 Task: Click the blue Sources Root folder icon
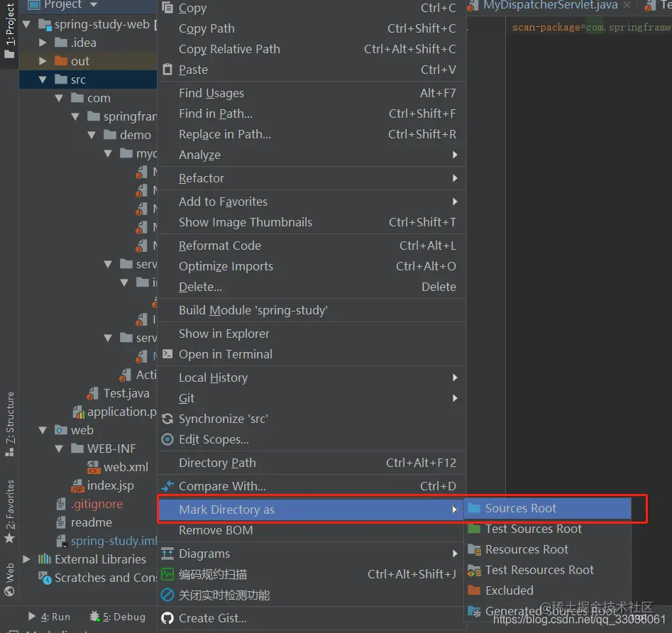coord(474,508)
